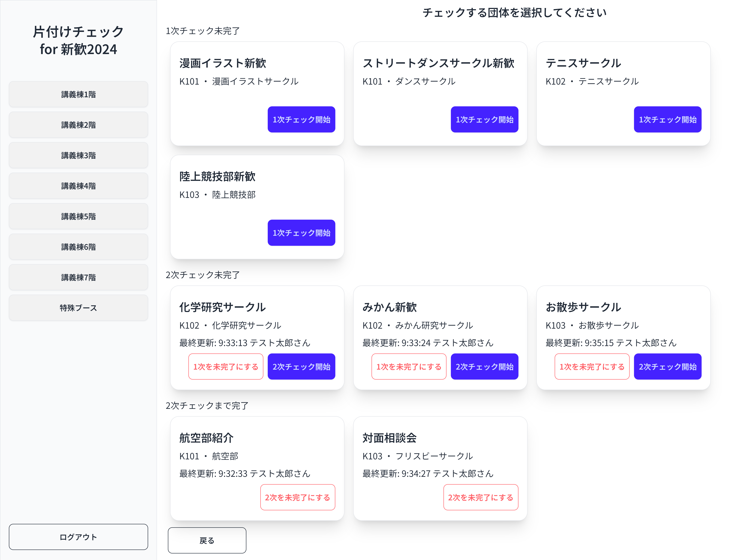
Task: Open the 特殊ブース section
Action: 78,308
